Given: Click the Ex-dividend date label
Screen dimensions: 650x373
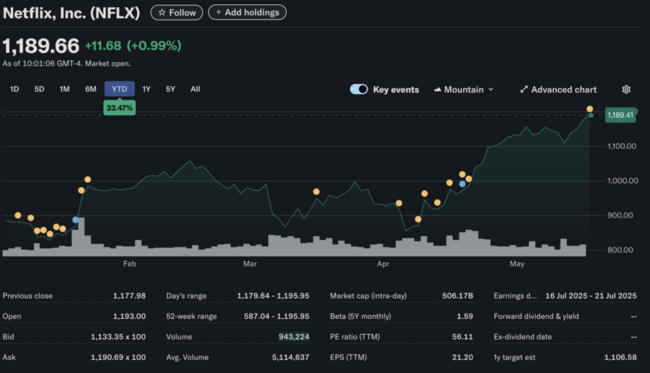Looking at the screenshot, I should click(523, 337).
